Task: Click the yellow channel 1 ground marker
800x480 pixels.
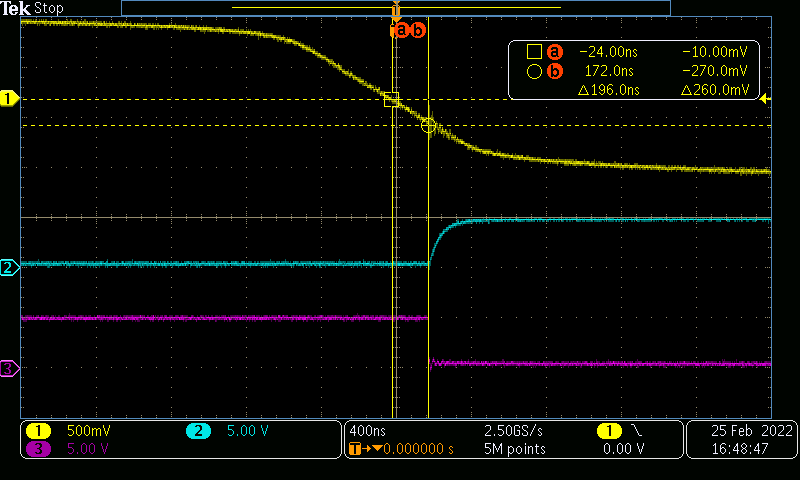Action: tap(9, 99)
